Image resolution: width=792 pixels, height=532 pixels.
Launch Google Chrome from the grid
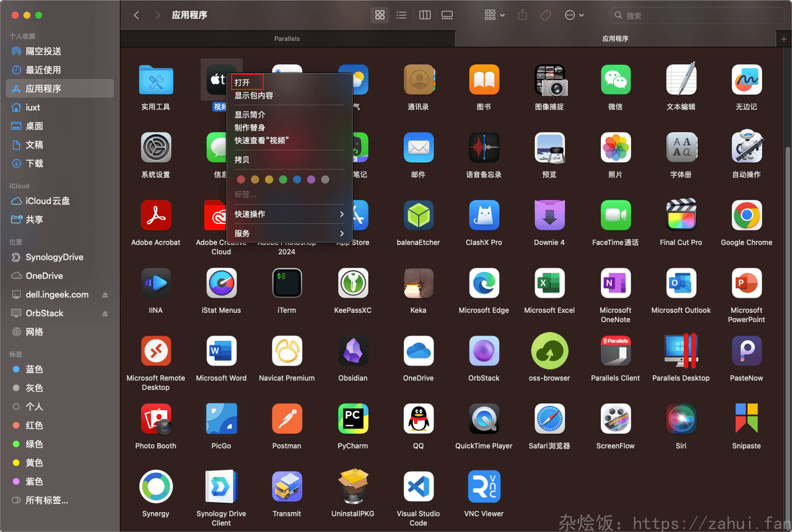pos(746,216)
